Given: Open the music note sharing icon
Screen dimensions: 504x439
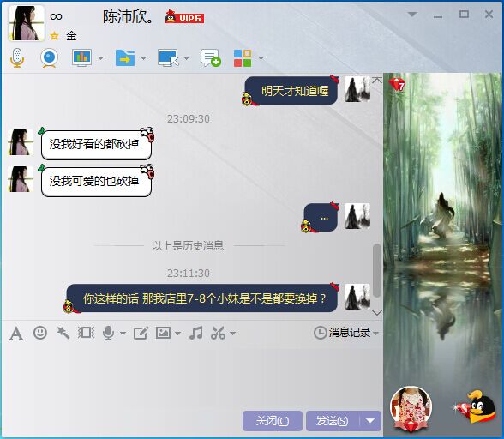Looking at the screenshot, I should (x=196, y=333).
